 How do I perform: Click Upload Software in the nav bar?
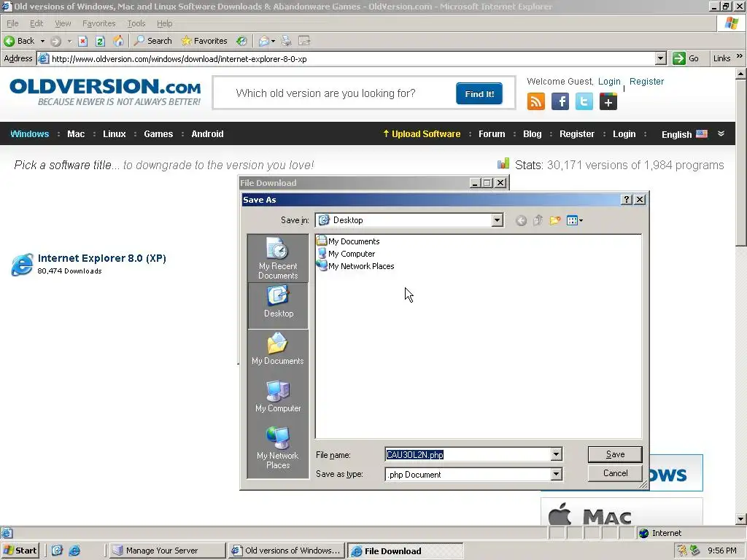click(422, 134)
